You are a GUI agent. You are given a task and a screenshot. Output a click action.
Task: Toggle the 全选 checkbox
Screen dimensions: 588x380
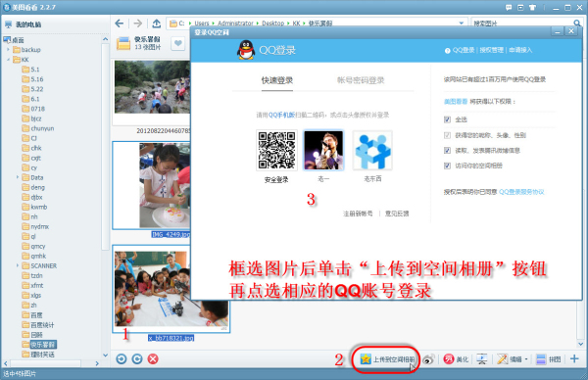pos(447,119)
